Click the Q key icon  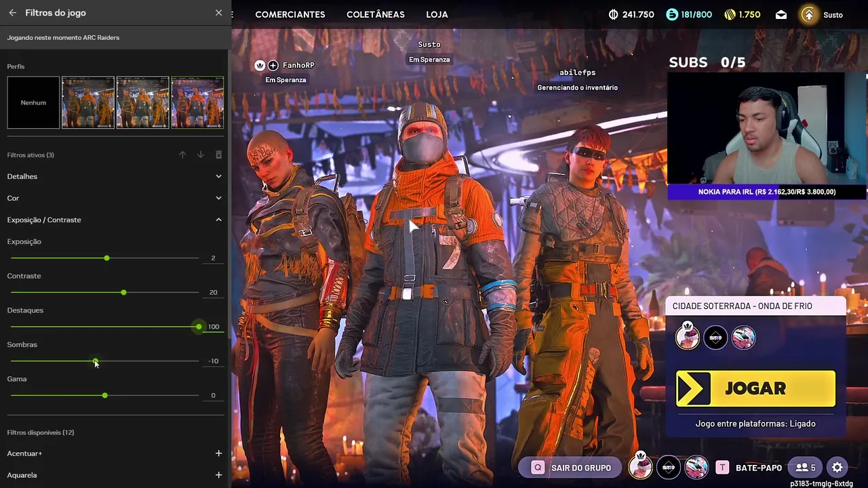(538, 468)
